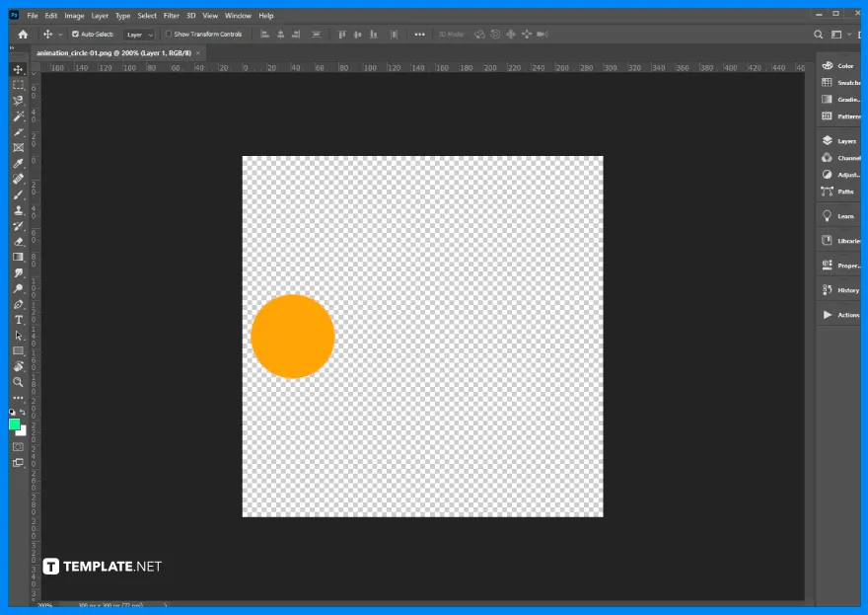The image size is (868, 615).
Task: Open the History panel
Action: pyautogui.click(x=839, y=289)
